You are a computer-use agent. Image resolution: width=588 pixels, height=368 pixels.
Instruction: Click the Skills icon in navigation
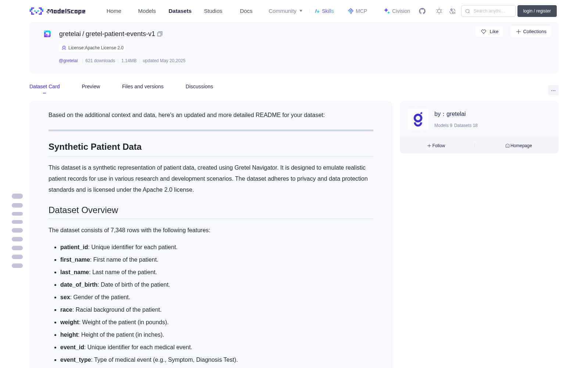(317, 11)
